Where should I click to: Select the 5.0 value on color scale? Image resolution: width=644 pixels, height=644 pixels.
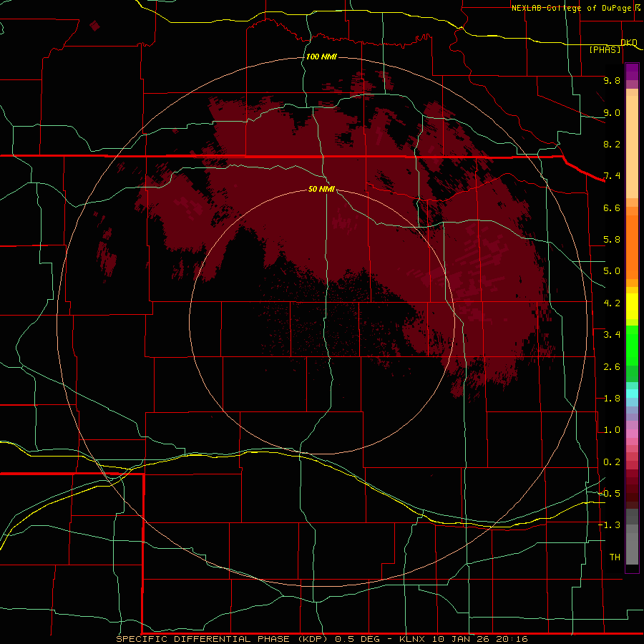point(612,271)
